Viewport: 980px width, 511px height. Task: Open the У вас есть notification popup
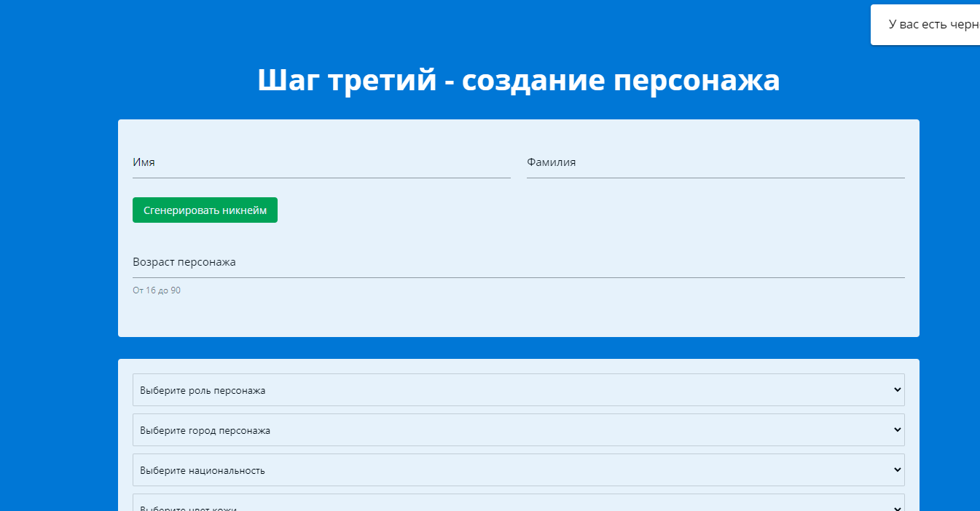(929, 25)
